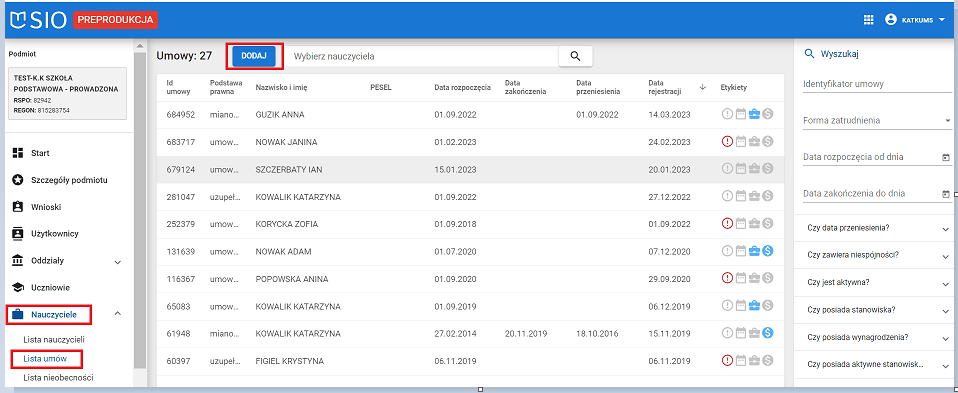
Task: Click blue briefcase icon for contract 65083
Action: [x=754, y=306]
